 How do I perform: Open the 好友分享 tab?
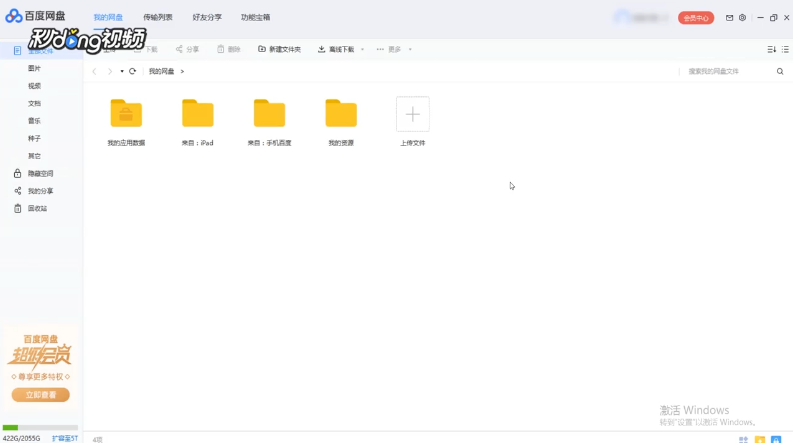click(207, 17)
